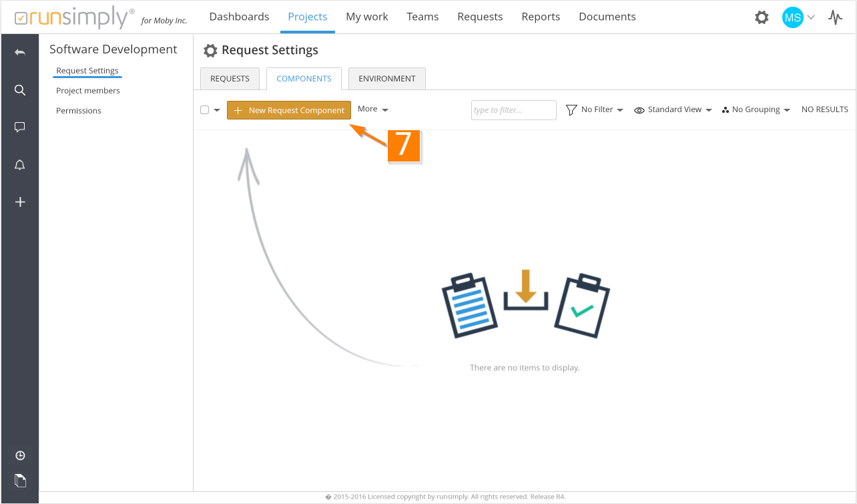Open the No Filter dropdown

coord(595,109)
